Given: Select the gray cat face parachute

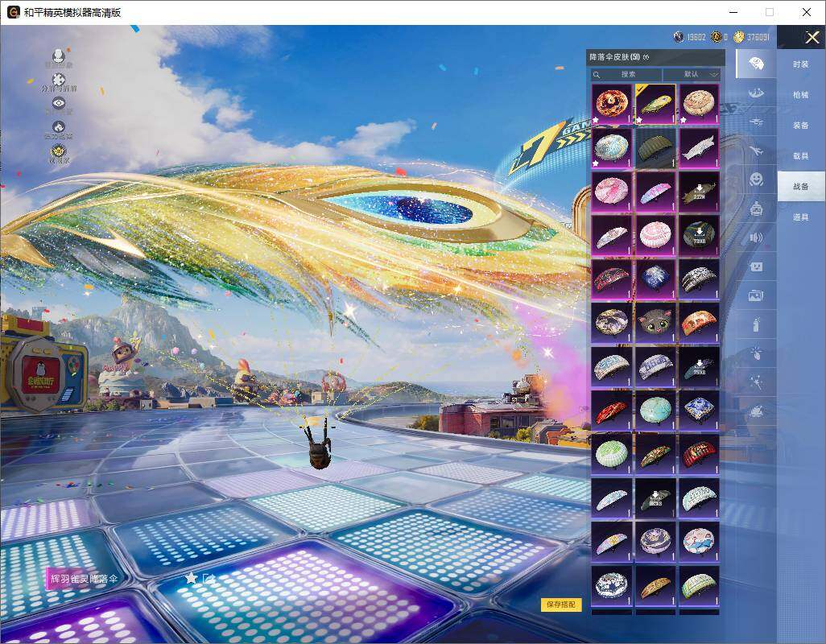Looking at the screenshot, I should click(655, 322).
